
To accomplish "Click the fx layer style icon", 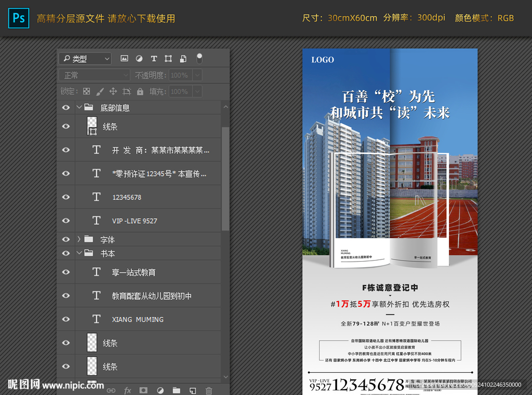I will [x=127, y=390].
